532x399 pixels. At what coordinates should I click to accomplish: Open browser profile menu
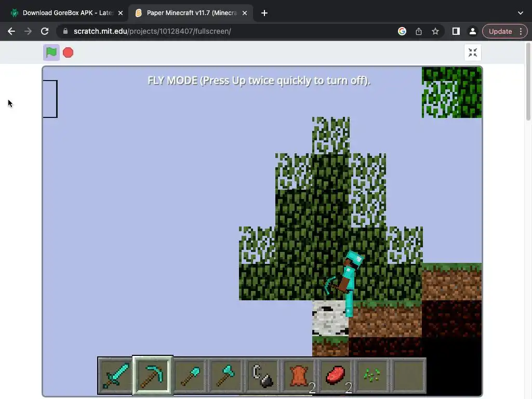(x=472, y=31)
